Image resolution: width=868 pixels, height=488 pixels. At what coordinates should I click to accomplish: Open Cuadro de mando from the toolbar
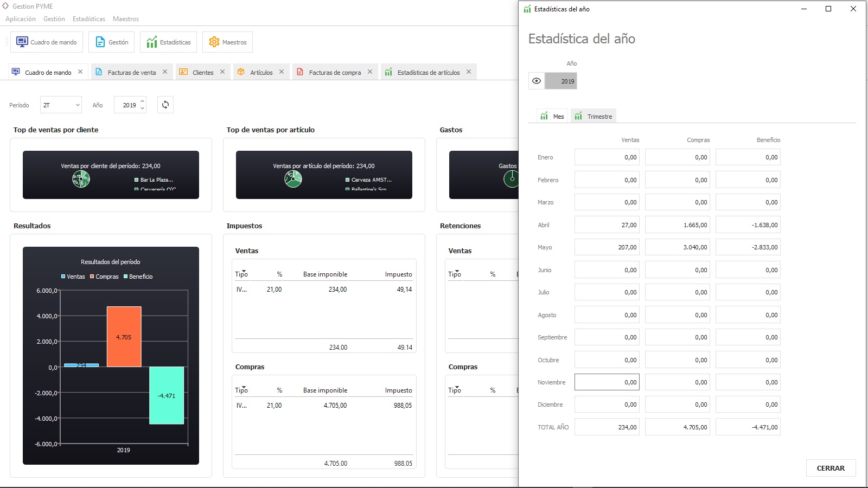pyautogui.click(x=47, y=42)
